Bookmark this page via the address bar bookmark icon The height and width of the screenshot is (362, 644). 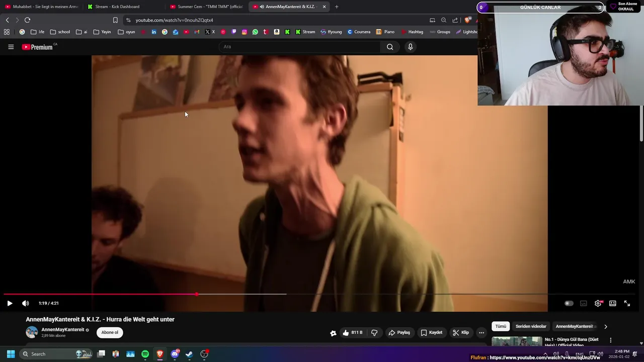pyautogui.click(x=115, y=20)
